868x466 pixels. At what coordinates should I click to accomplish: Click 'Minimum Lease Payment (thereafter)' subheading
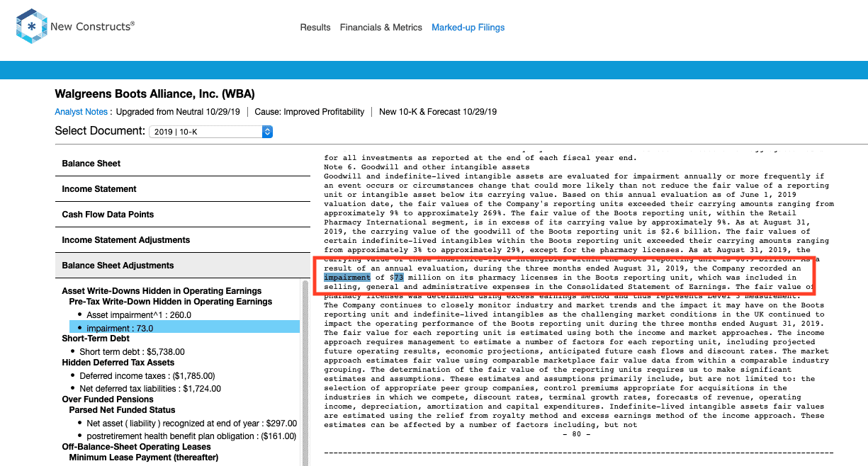point(145,458)
